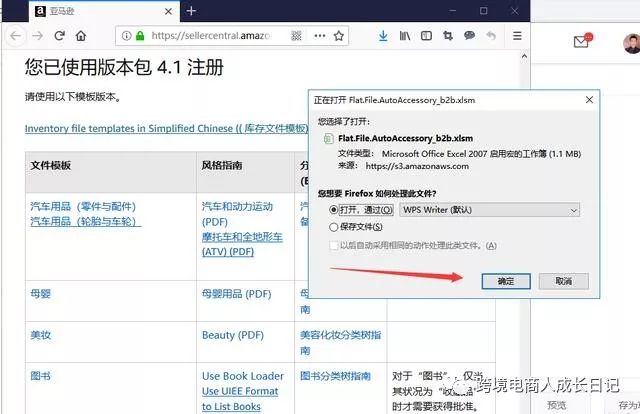Image resolution: width=640 pixels, height=414 pixels.
Task: Click the Firefox reload page icon
Action: coord(60,36)
